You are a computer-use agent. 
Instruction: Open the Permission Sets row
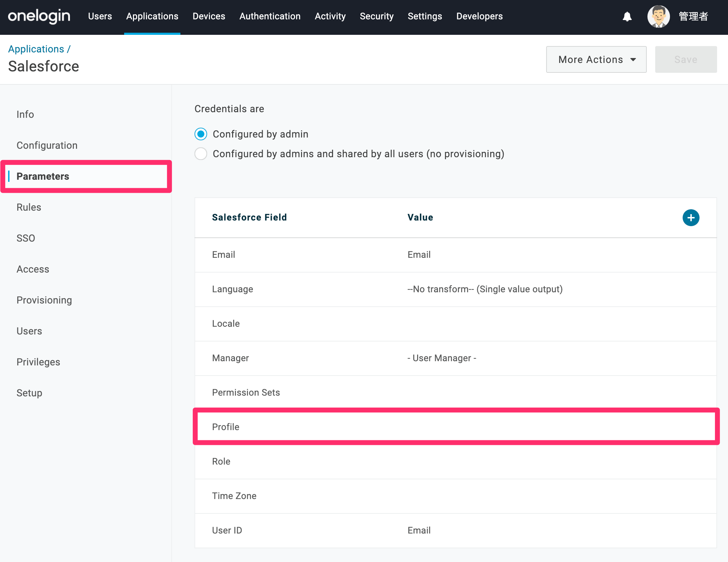click(456, 392)
